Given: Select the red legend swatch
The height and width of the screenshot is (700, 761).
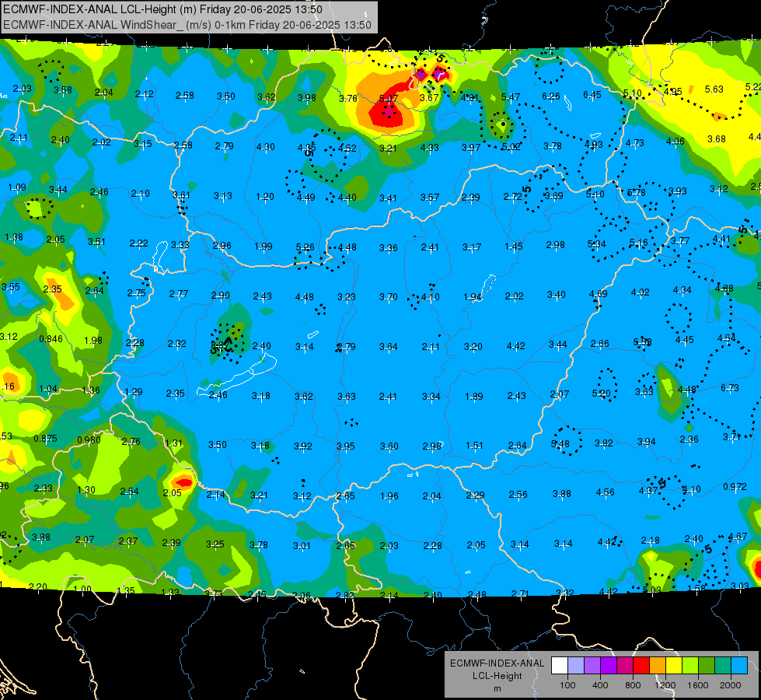Looking at the screenshot, I should tap(641, 666).
